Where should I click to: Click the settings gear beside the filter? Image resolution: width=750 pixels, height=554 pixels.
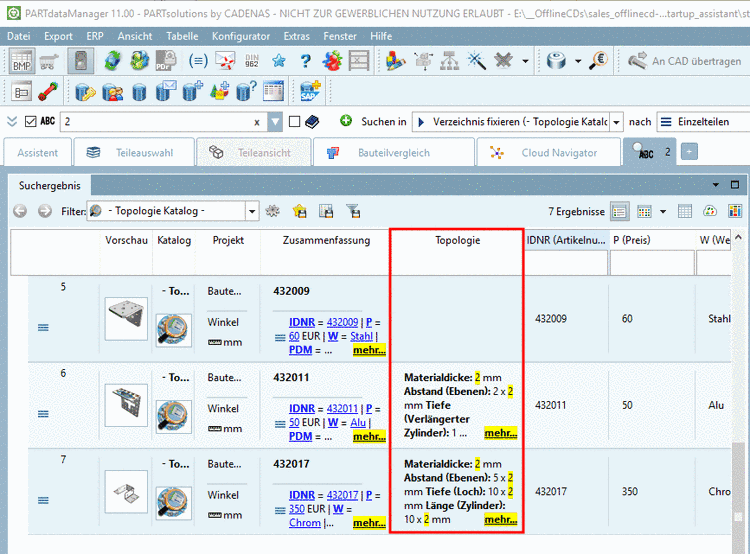pyautogui.click(x=272, y=211)
